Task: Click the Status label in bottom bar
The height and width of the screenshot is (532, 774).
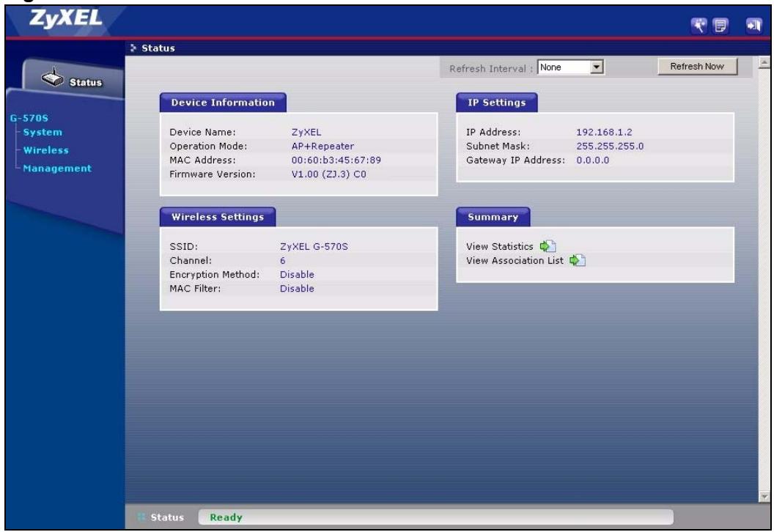Action: 167,517
